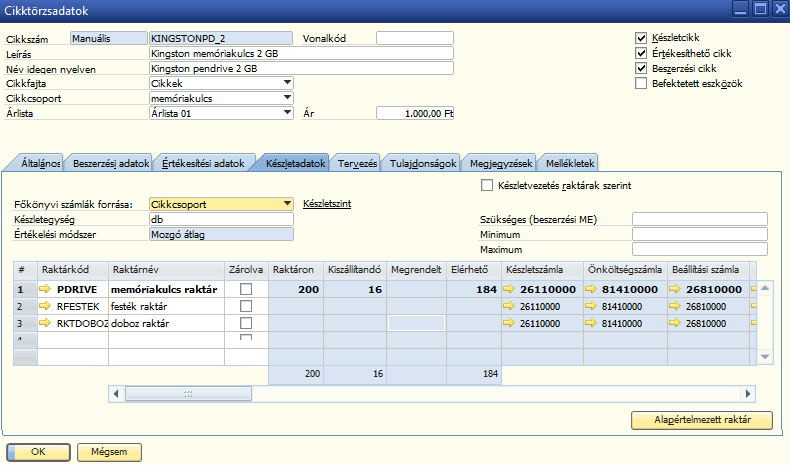790x465 pixels.
Task: Open Tervezés tab
Action: coord(357,163)
